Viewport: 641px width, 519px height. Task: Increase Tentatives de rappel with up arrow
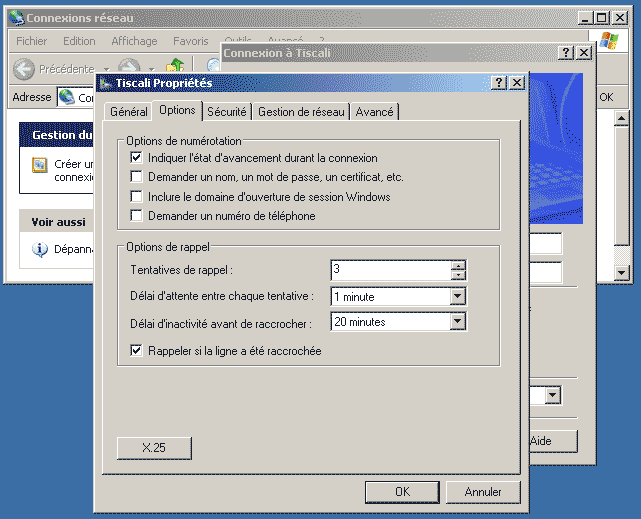click(458, 266)
